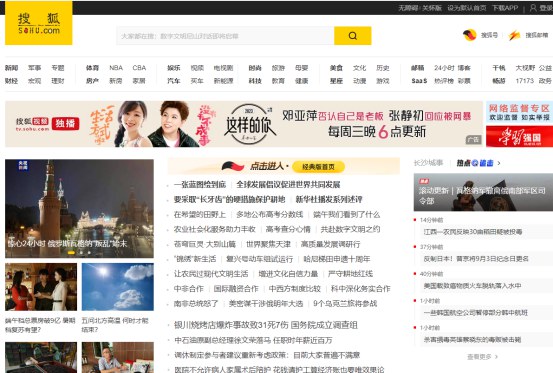The image size is (553, 373).
Task: Click the 学习强国 red badge
Action: tap(519, 136)
